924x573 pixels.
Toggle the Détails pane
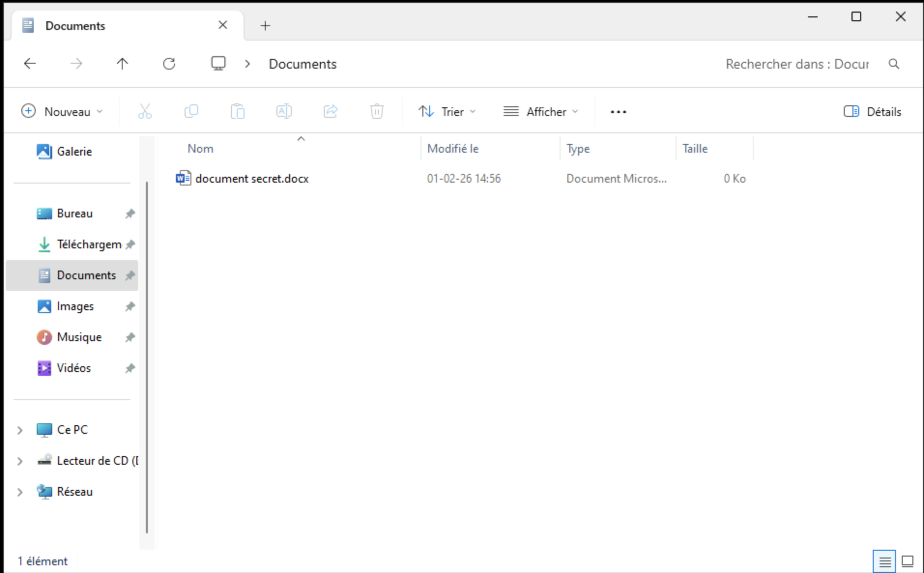point(872,112)
